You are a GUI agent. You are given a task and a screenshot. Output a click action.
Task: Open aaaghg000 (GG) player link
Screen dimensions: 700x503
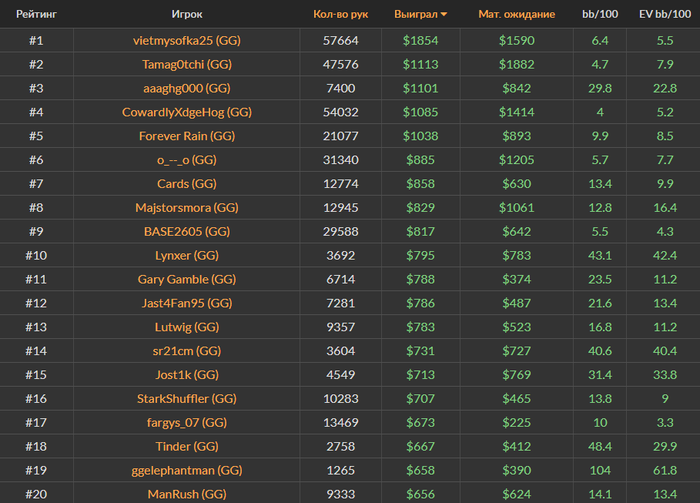click(187, 88)
